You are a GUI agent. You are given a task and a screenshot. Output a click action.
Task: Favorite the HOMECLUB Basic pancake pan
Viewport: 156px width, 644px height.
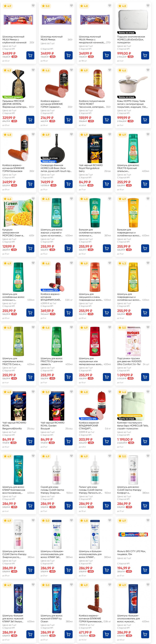tap(71, 134)
